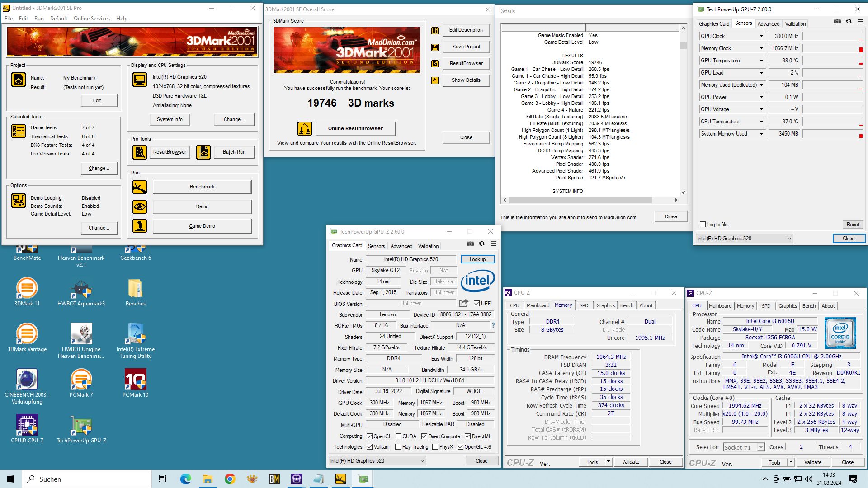The width and height of the screenshot is (868, 488).
Task: Open File Explorer from taskbar
Action: point(208,479)
